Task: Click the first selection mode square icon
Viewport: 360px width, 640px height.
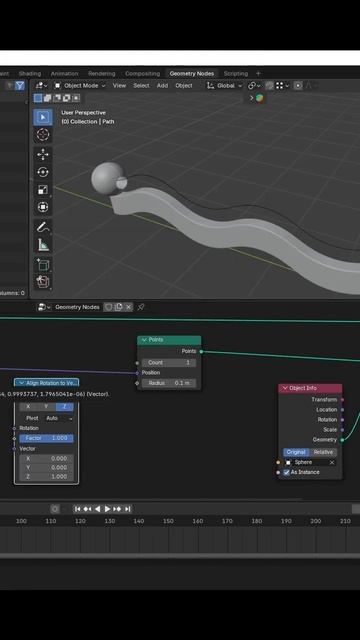Action: coord(38,98)
